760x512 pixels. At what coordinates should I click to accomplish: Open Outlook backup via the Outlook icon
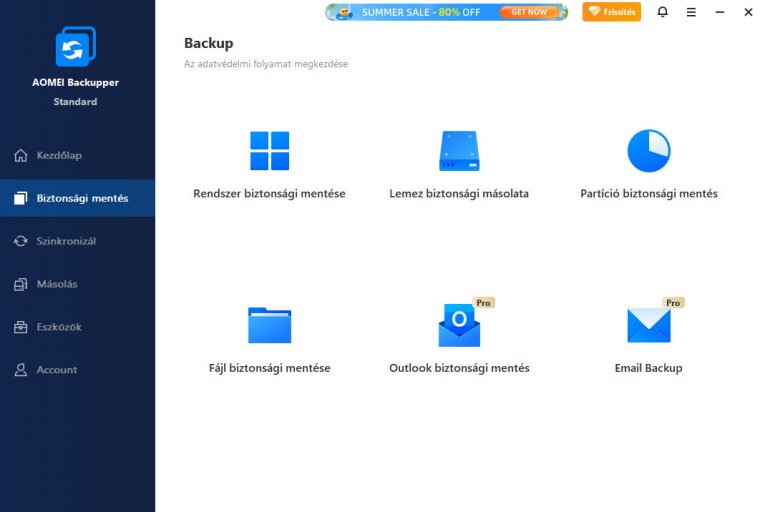[x=459, y=325]
